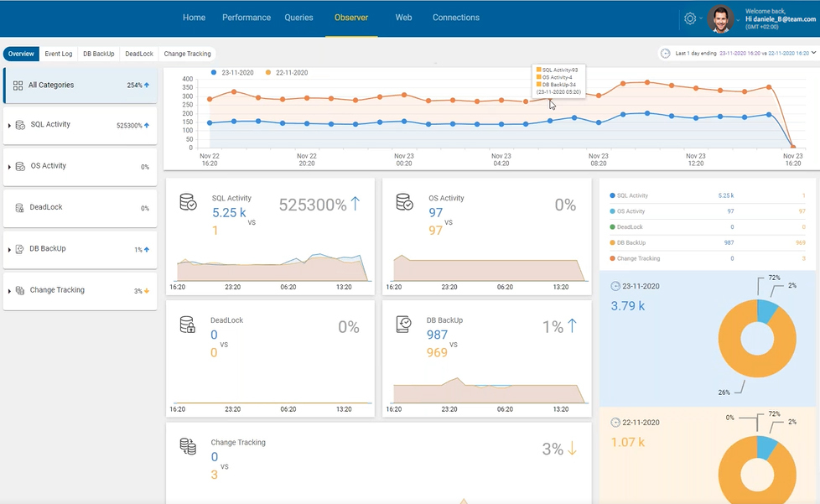Image resolution: width=820 pixels, height=504 pixels.
Task: Click the user profile avatar
Action: (720, 18)
